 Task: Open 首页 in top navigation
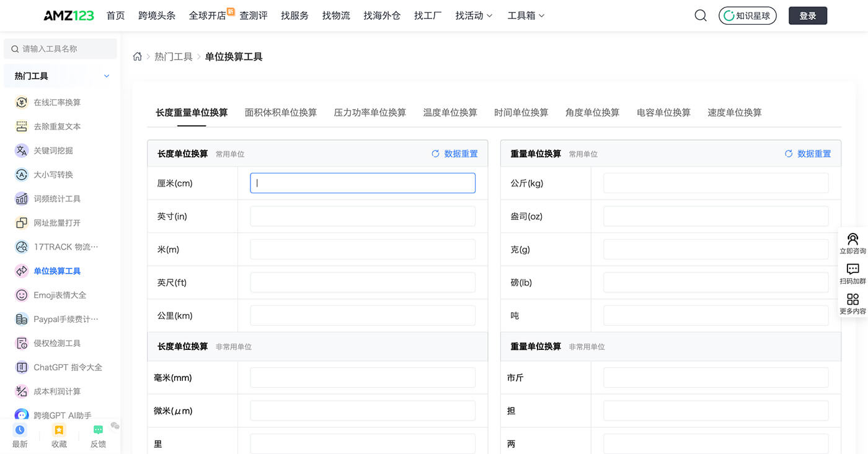(116, 15)
